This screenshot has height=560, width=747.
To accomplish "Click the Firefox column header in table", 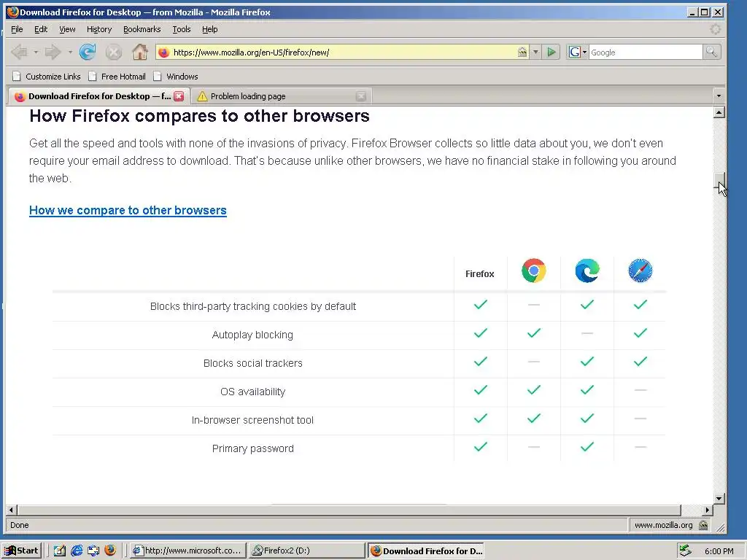I will [x=480, y=274].
